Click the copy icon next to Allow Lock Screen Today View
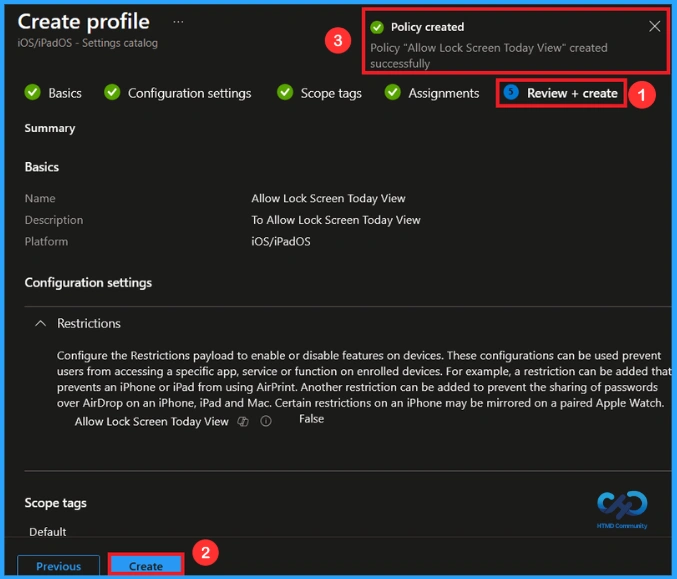The width and height of the screenshot is (677, 579). [x=243, y=421]
